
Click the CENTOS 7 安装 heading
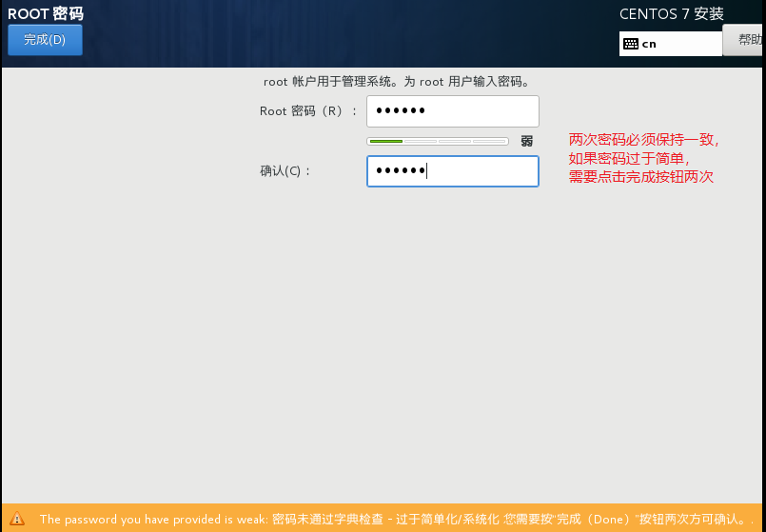[671, 13]
